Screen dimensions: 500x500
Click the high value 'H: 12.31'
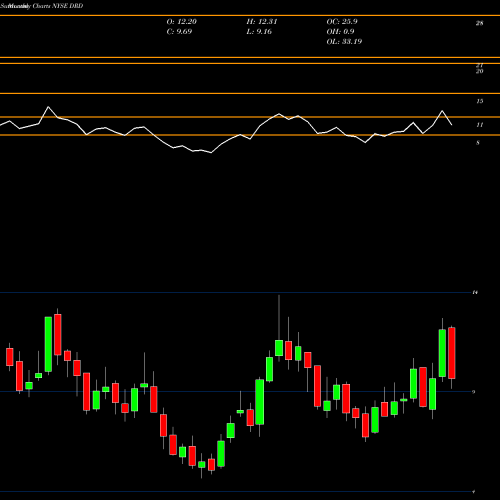[262, 22]
